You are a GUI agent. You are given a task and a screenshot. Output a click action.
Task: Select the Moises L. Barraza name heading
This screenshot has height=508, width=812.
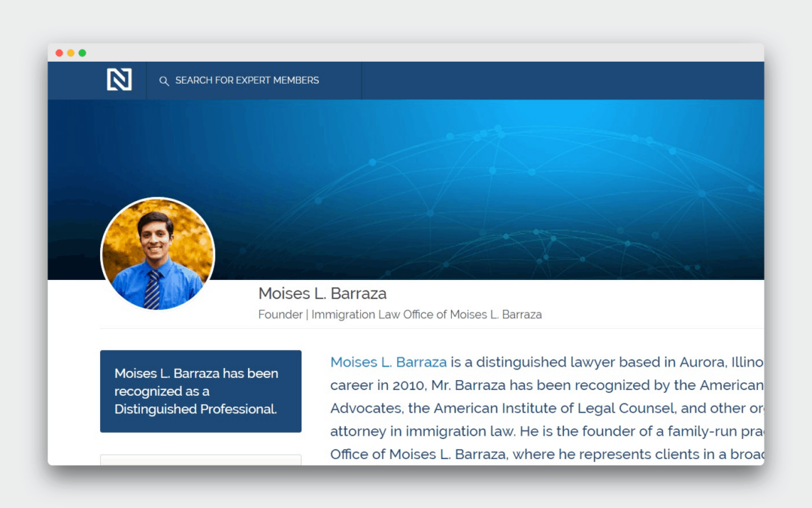[x=322, y=294]
